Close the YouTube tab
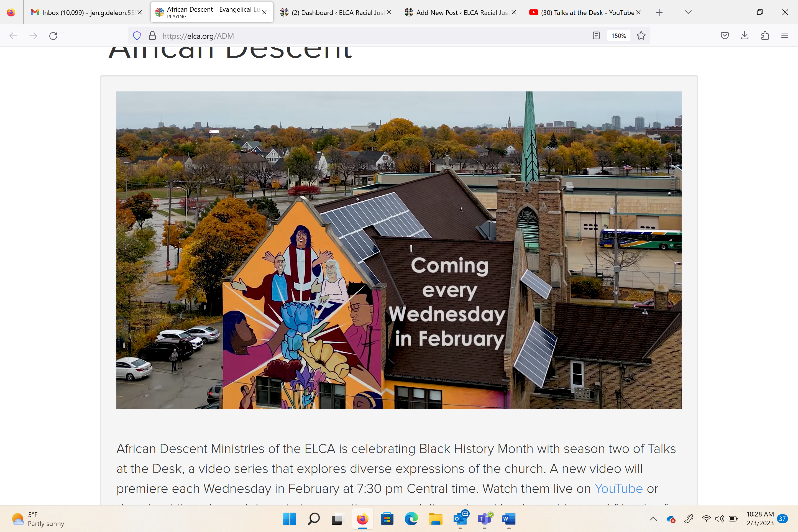Screen dimensions: 798x532 pyautogui.click(x=638, y=12)
